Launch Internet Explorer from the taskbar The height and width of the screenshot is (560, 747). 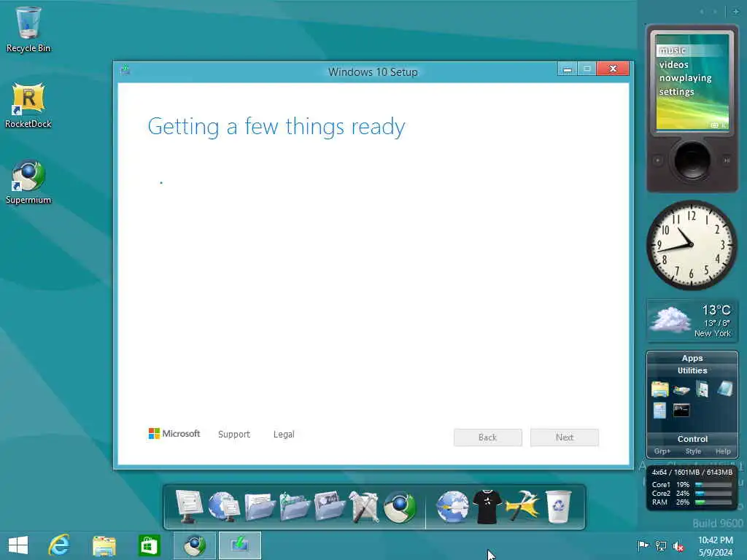pos(59,545)
